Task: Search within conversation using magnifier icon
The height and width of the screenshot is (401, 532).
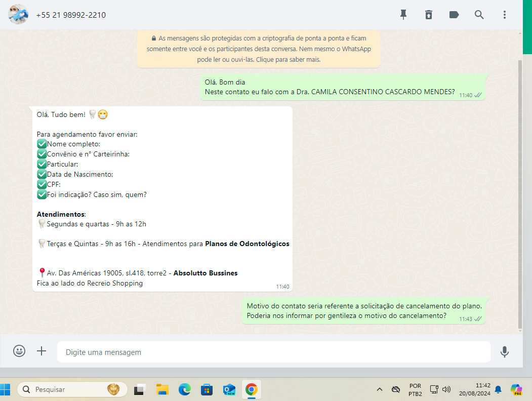Action: 479,15
